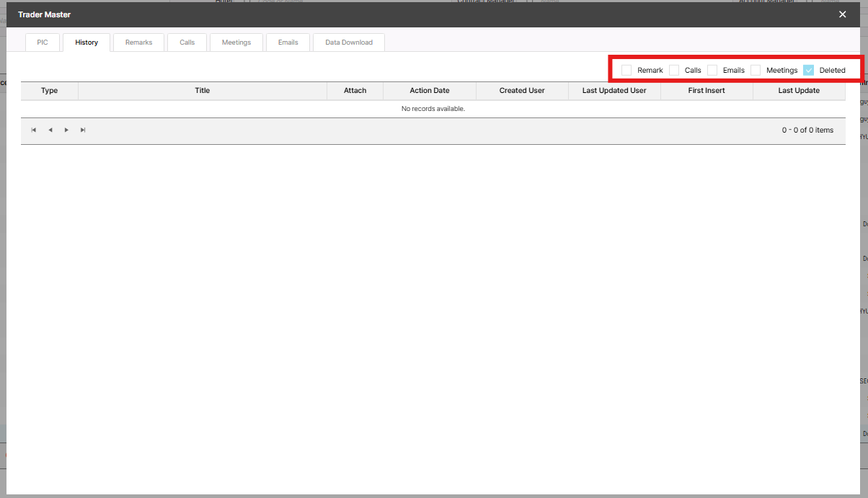Tick the Emails filter checkbox
Viewport: 868px width, 498px height.
click(x=712, y=70)
